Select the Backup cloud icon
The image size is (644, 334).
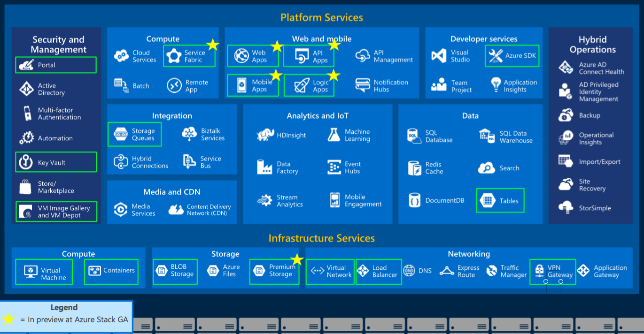coord(566,115)
